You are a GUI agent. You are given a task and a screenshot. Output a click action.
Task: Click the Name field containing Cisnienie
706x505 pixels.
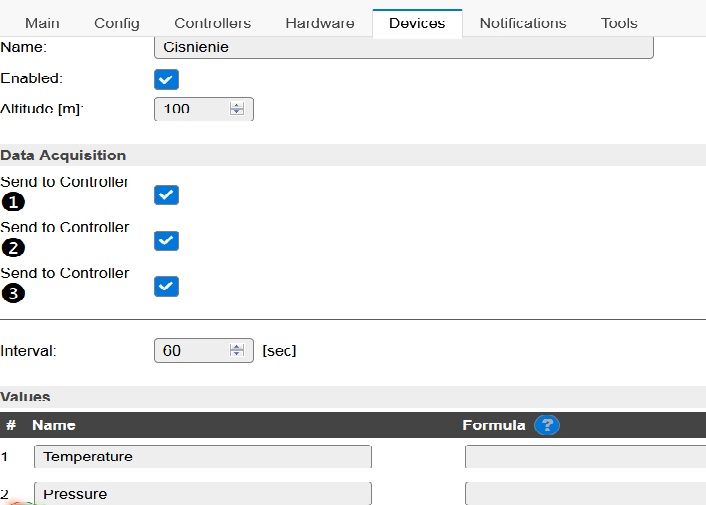404,47
